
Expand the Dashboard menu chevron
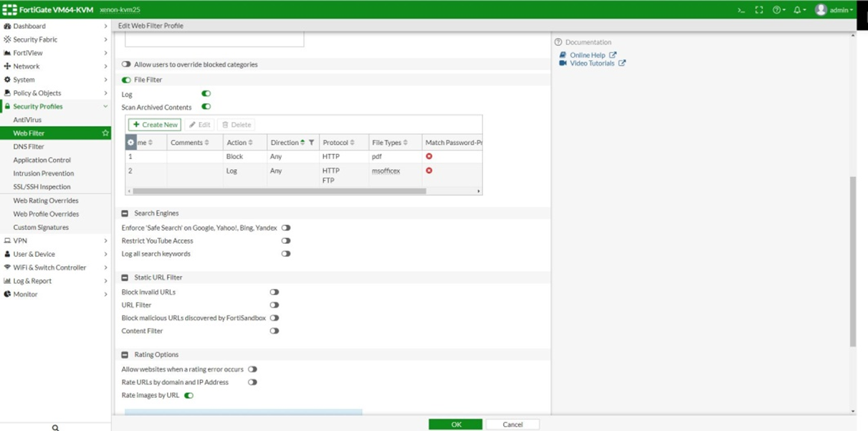105,26
